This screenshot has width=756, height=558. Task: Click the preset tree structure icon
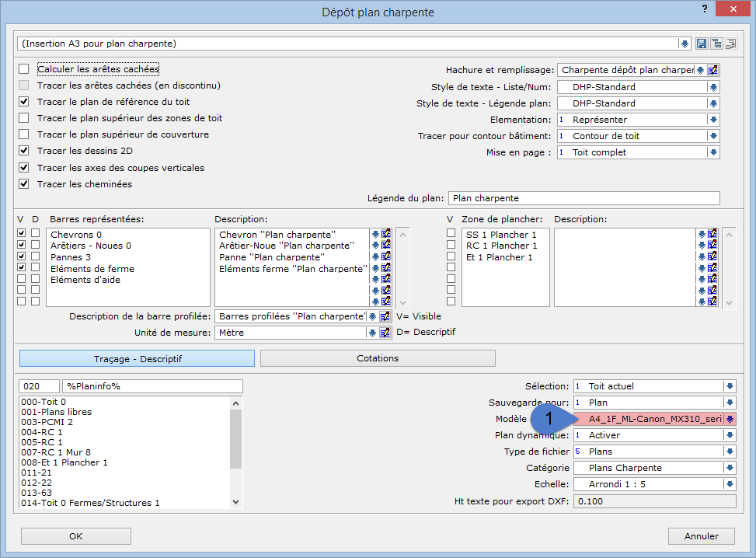[x=716, y=44]
